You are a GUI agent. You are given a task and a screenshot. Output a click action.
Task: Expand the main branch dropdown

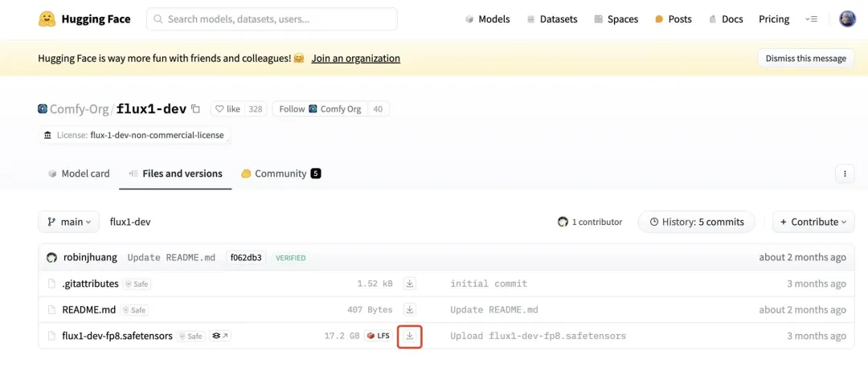pyautogui.click(x=68, y=222)
